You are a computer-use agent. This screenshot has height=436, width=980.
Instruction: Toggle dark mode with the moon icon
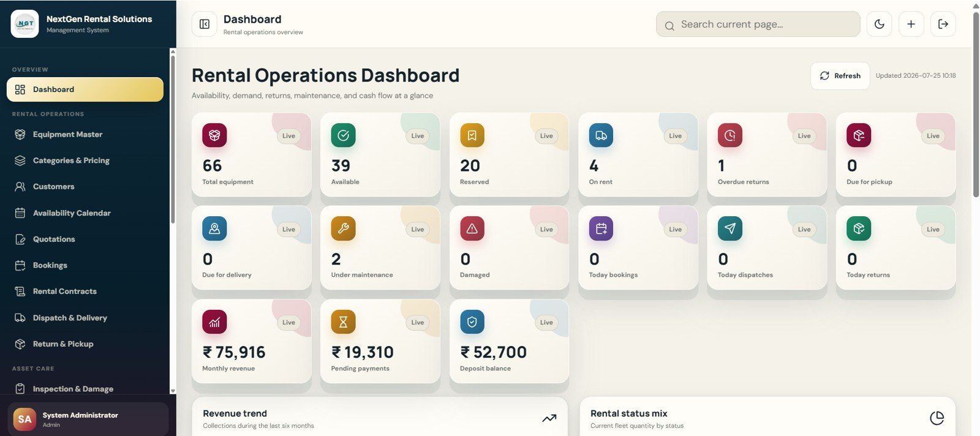pyautogui.click(x=879, y=24)
